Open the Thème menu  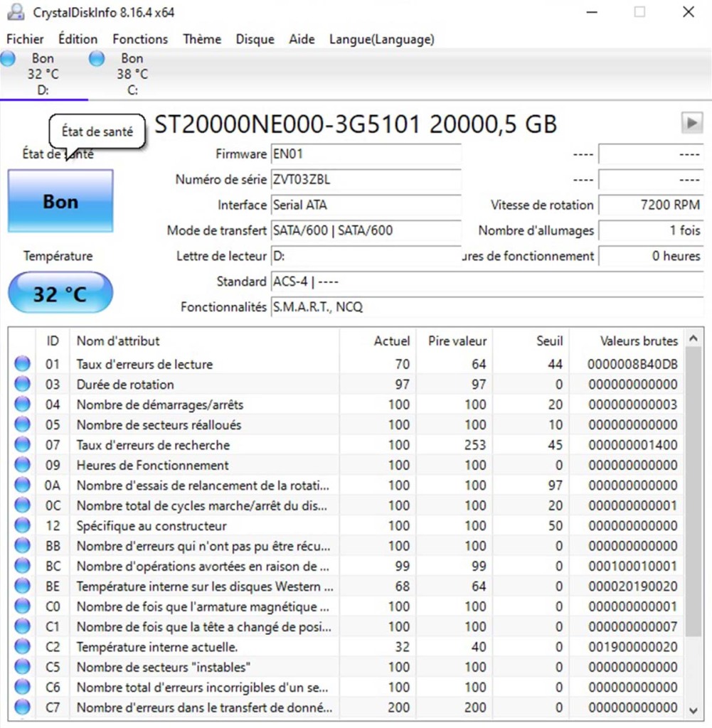(x=202, y=39)
